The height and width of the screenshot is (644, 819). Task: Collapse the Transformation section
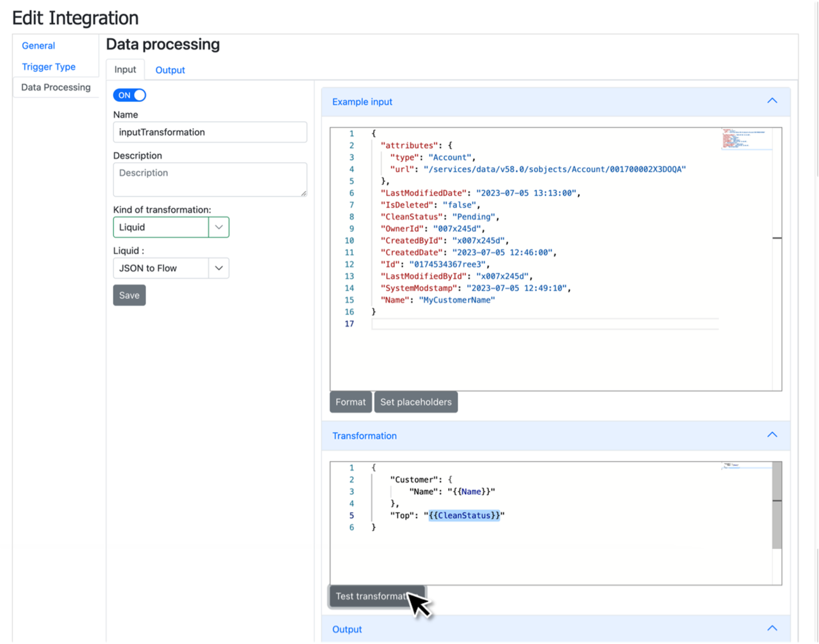tap(772, 434)
